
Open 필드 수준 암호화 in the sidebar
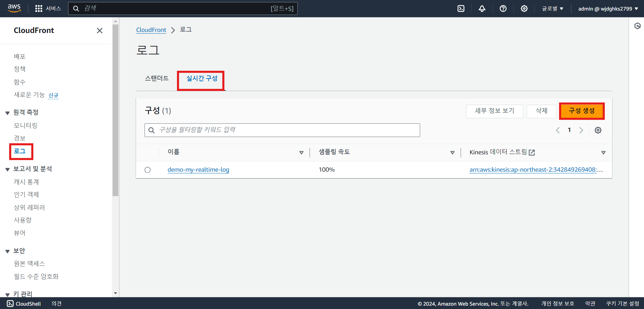[36, 276]
